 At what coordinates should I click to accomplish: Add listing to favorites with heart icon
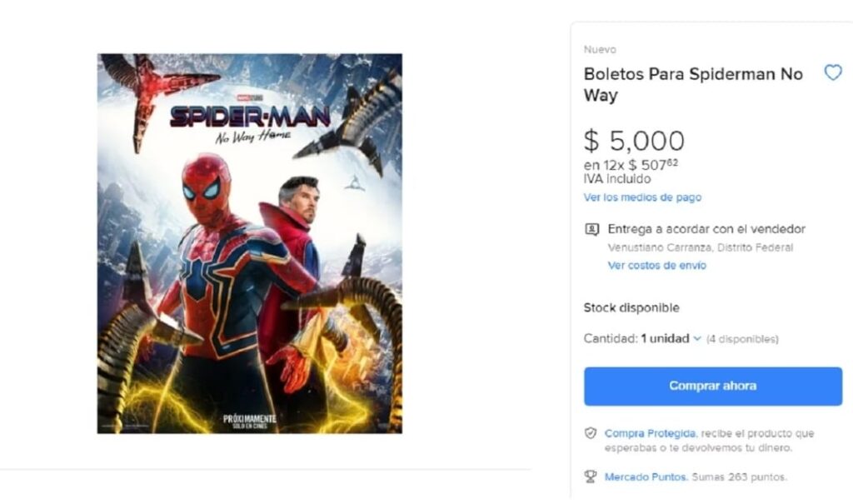(832, 73)
